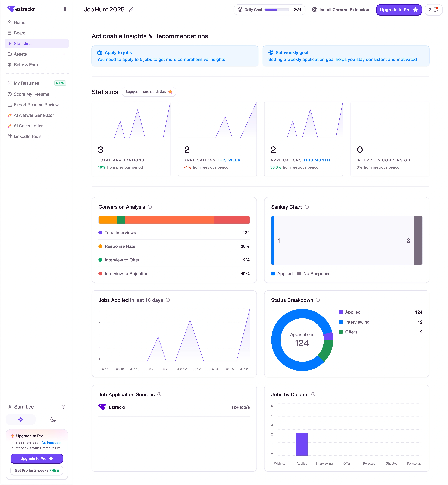Click Sankey Chart info icon
This screenshot has width=448, height=485.
click(x=307, y=207)
